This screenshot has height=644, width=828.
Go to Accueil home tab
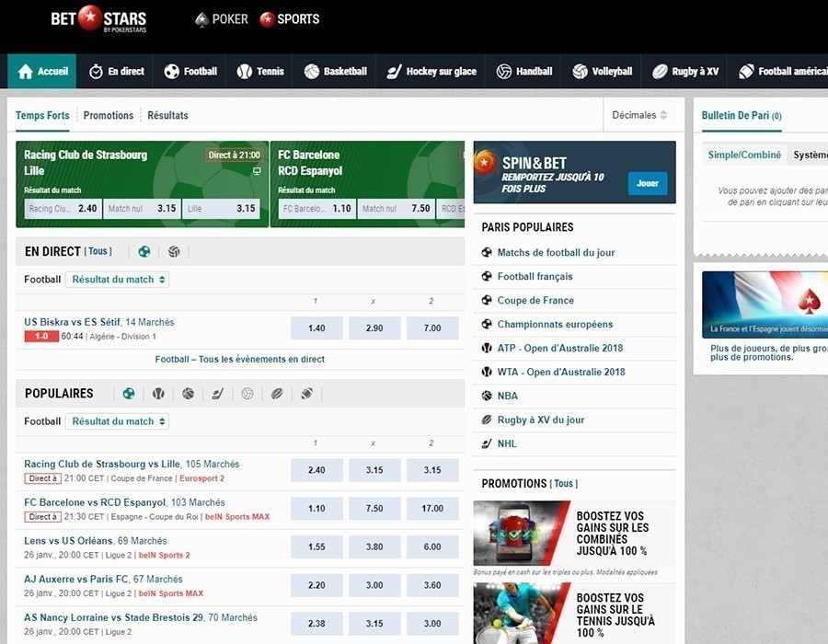pyautogui.click(x=42, y=71)
